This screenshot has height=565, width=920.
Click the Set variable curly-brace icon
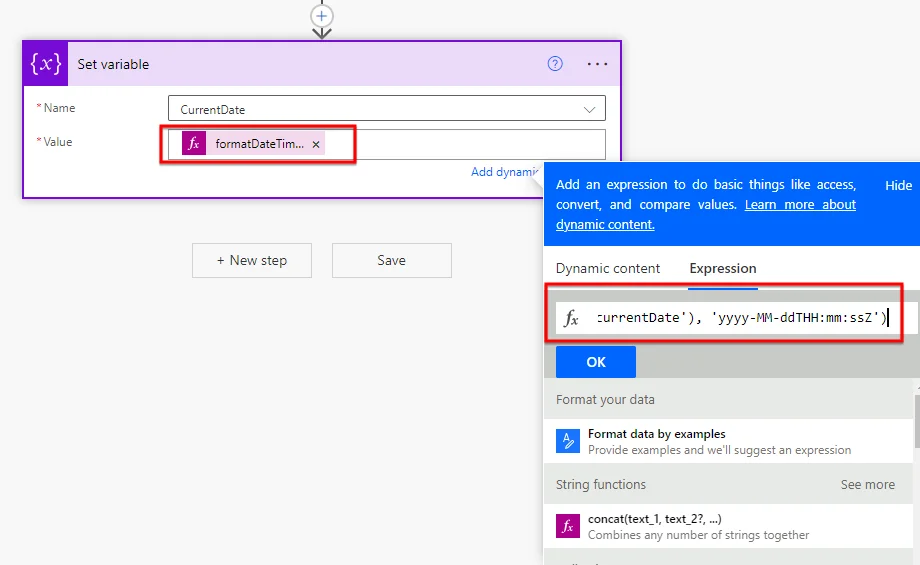coord(46,64)
